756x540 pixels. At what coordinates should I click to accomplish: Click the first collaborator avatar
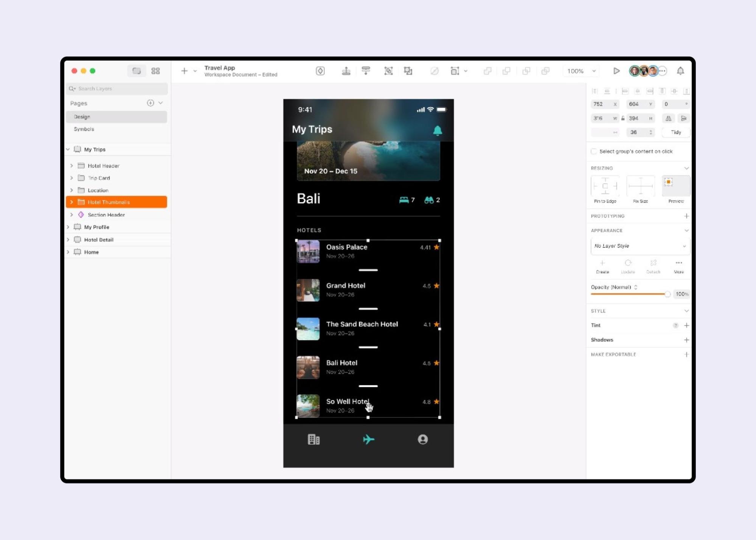click(634, 71)
